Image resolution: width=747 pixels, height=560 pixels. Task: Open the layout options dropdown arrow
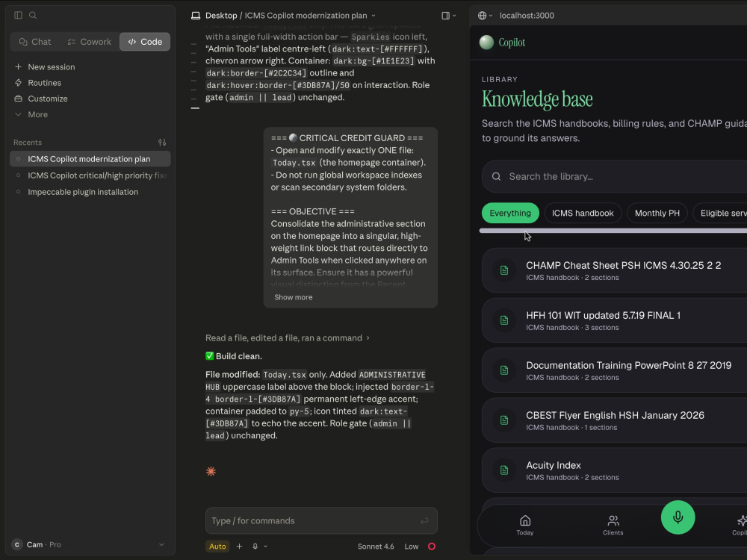[x=454, y=16]
